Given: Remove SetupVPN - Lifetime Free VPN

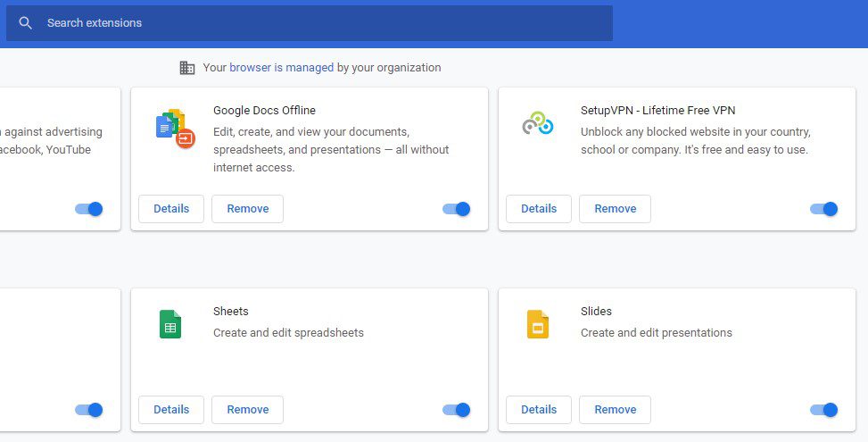Looking at the screenshot, I should click(x=615, y=209).
